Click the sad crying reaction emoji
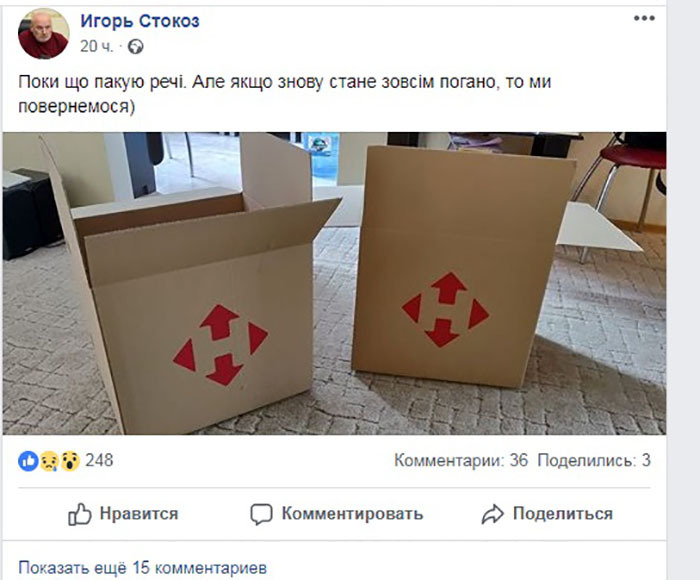The image size is (700, 580). click(49, 461)
